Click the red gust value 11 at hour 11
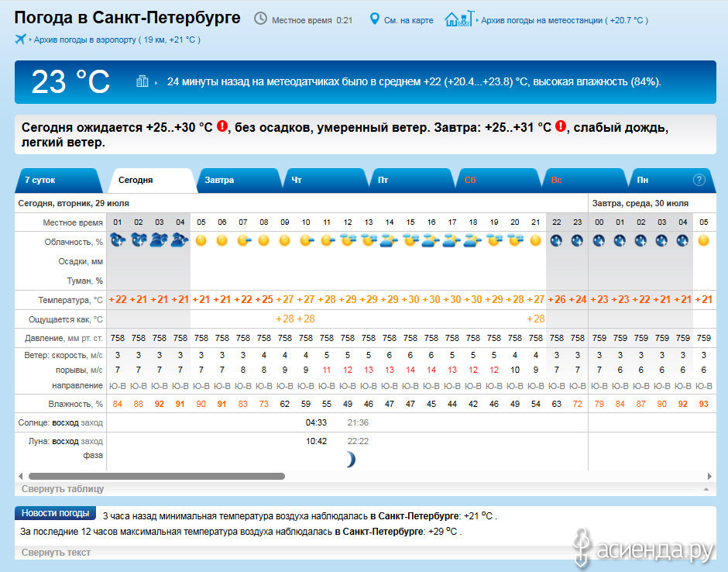This screenshot has height=572, width=728. 327,370
